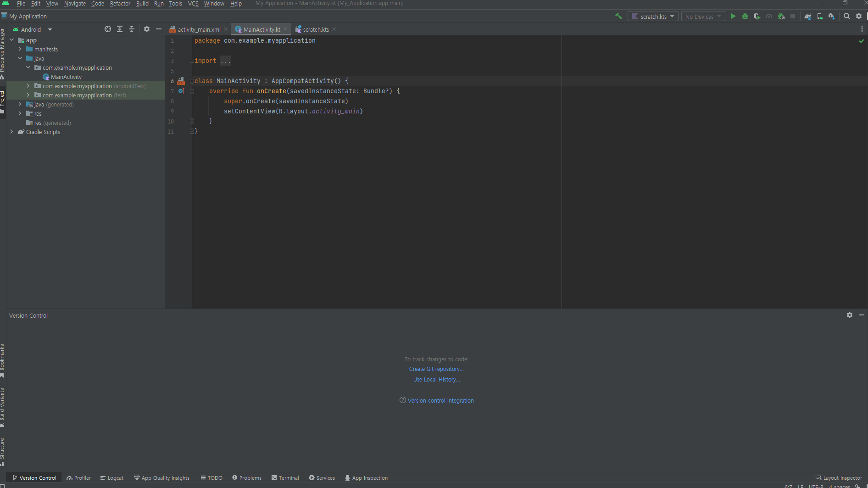Close the activity_main.xml tab
The image size is (868, 488).
pyautogui.click(x=226, y=29)
